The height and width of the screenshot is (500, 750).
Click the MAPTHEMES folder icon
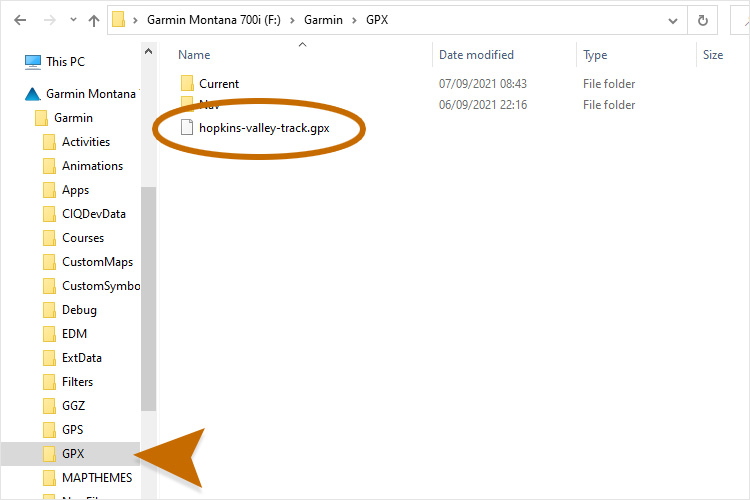[x=49, y=478]
